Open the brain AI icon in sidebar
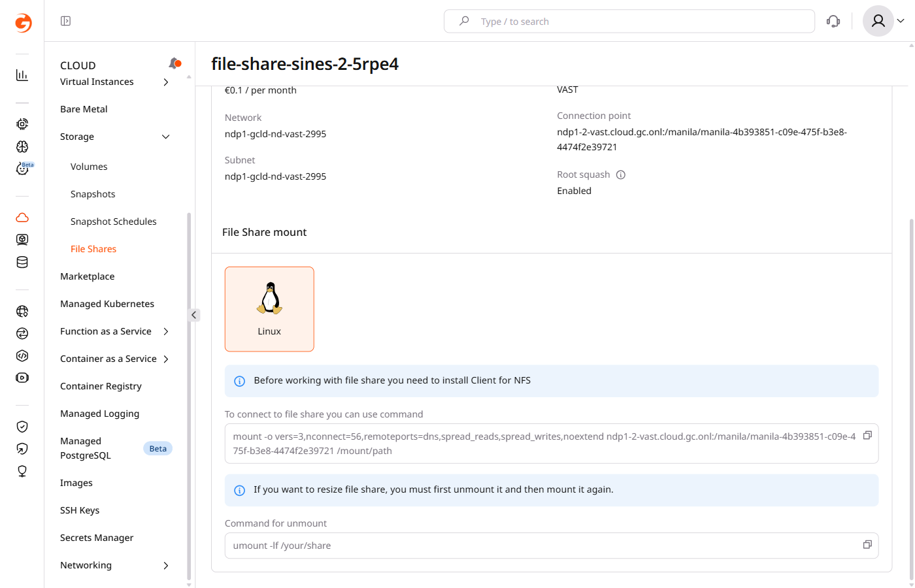The image size is (915, 588). pos(22,146)
